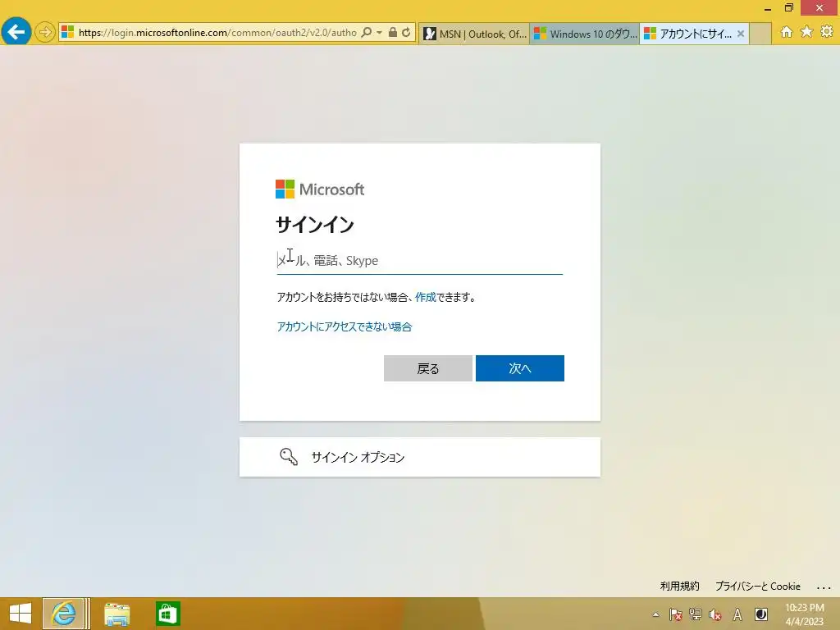The width and height of the screenshot is (840, 630).
Task: Open the Windows Store taskbar icon
Action: (x=167, y=614)
